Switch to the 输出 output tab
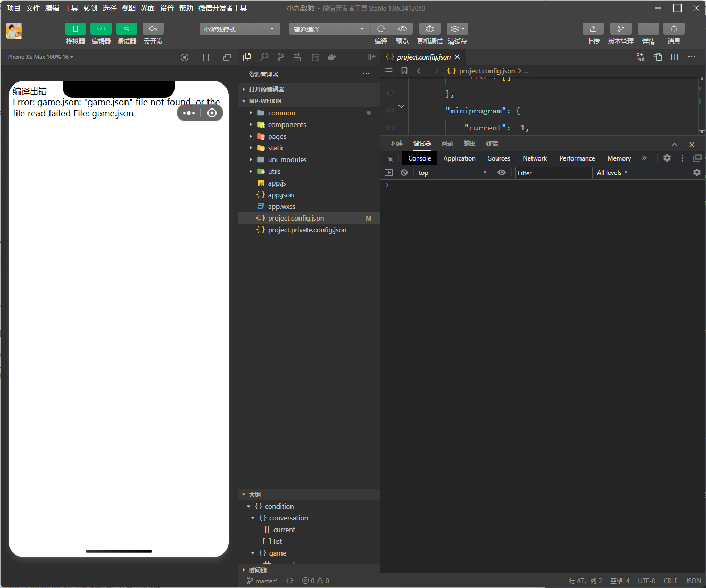The image size is (706, 588). point(470,144)
